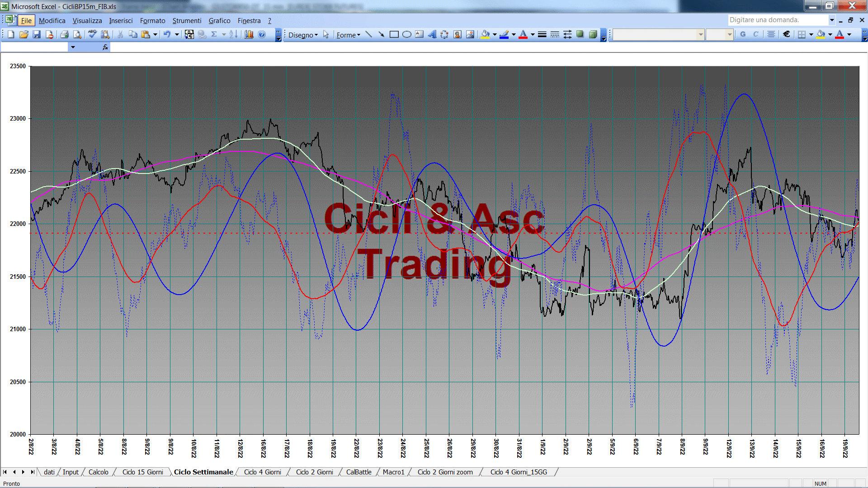This screenshot has width=868, height=488.
Task: Go to the first sheet tab arrow
Action: (x=5, y=472)
